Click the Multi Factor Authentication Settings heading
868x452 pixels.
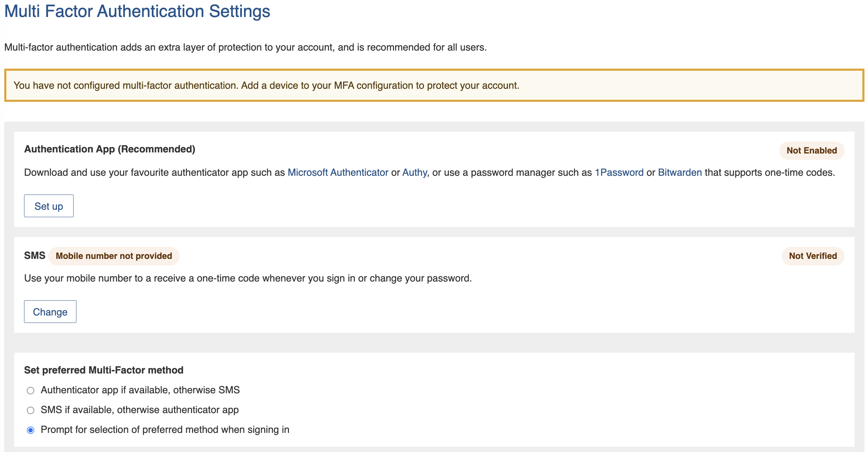[137, 11]
